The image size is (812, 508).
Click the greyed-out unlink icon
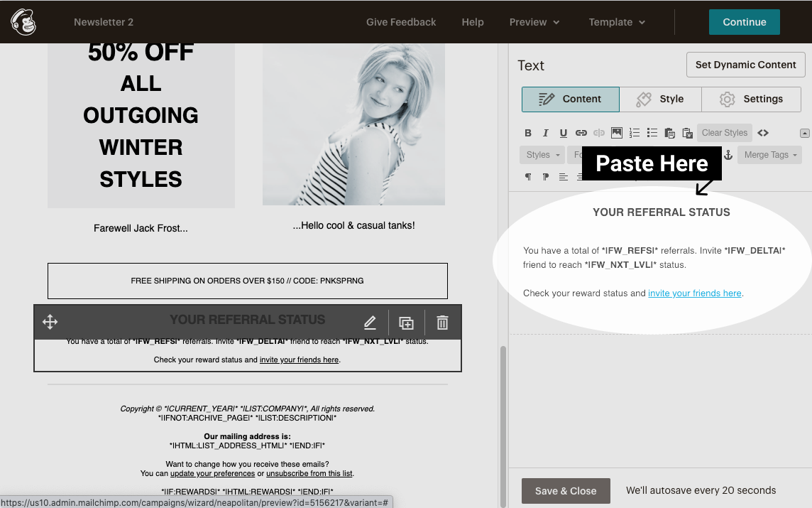(x=598, y=133)
